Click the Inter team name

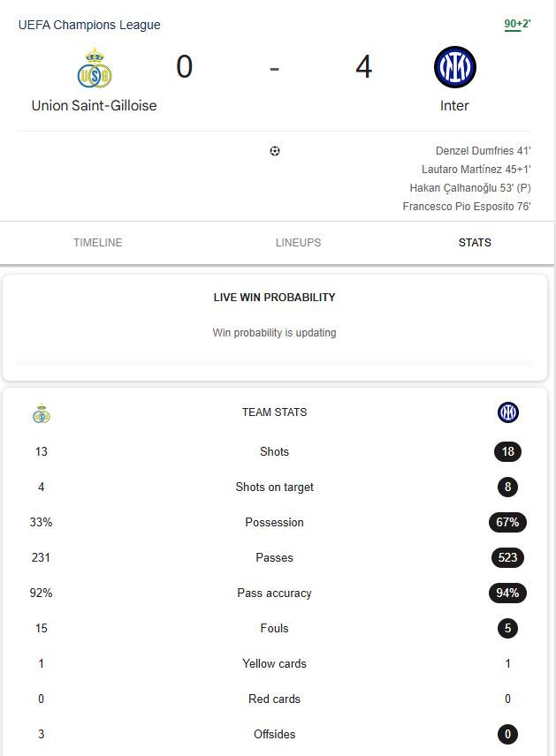454,105
